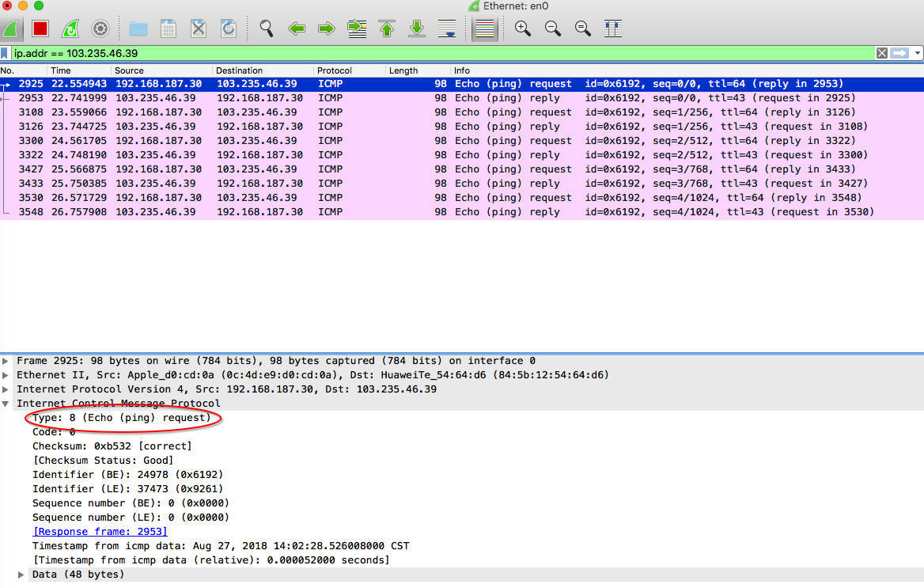Start capturing packets with shark fin icon
924x588 pixels.
(10, 28)
